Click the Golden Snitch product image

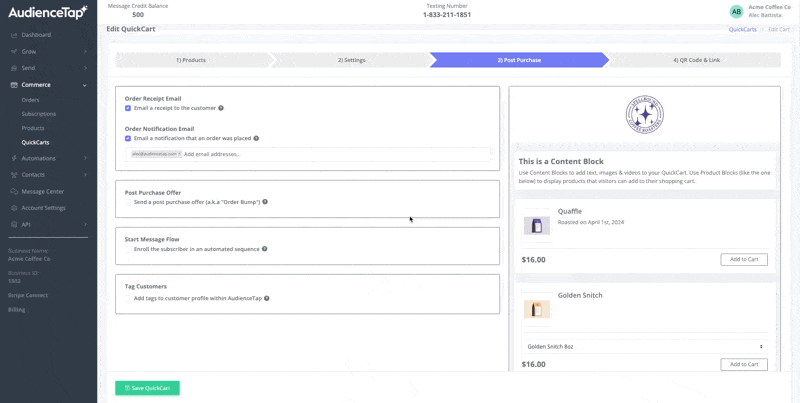(537, 309)
